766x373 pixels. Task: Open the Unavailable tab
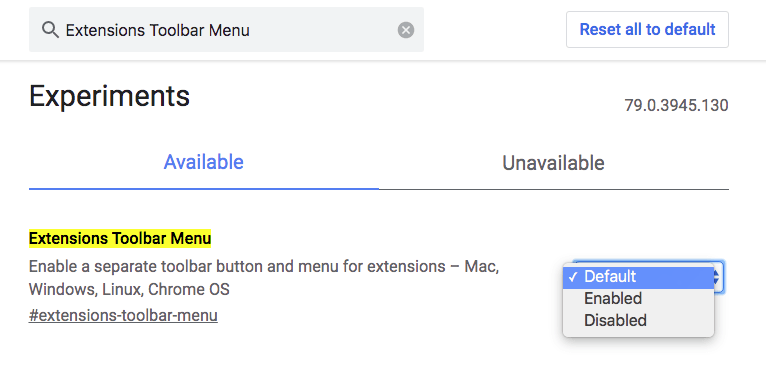(x=553, y=163)
